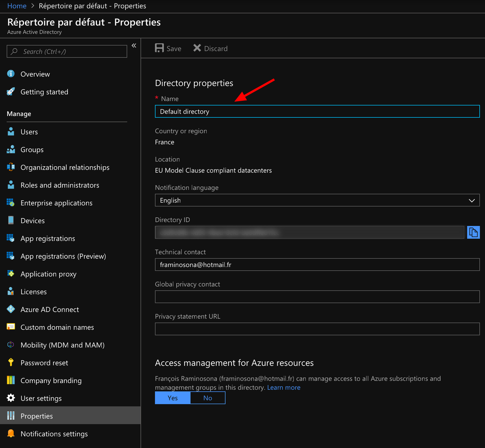Click the Overview info icon
The height and width of the screenshot is (448, 485).
[11, 74]
